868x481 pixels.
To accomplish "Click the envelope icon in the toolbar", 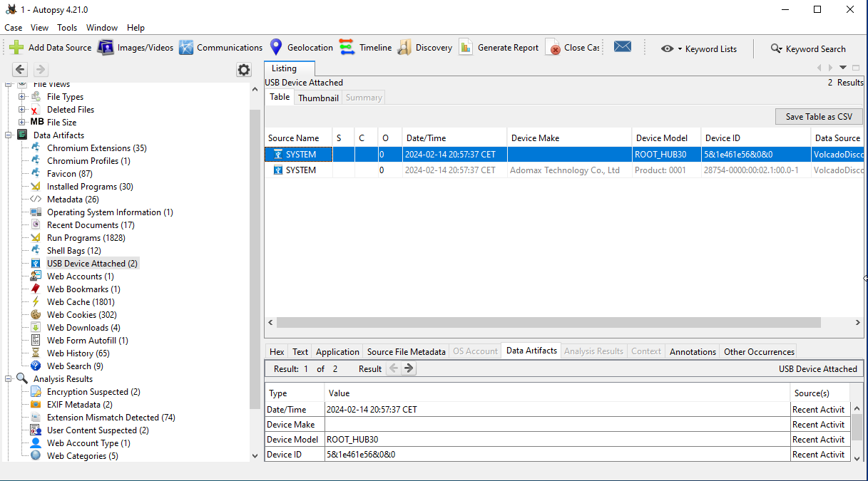I will [623, 47].
